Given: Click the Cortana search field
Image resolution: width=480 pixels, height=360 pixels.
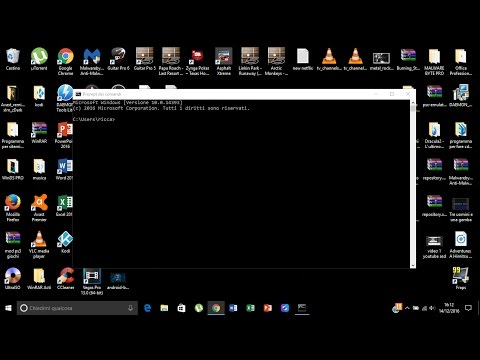Looking at the screenshot, I should click(77, 308).
